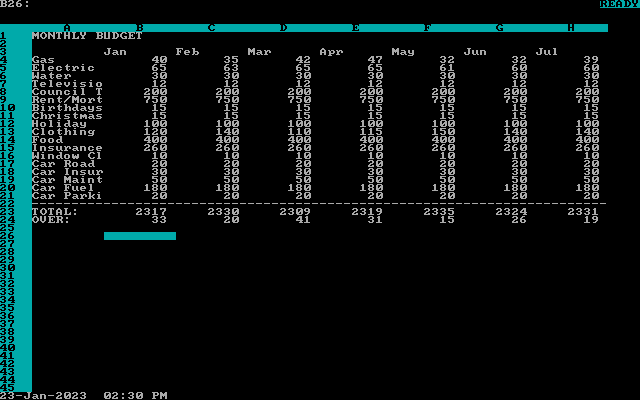640x400 pixels.
Task: Click the Gas row label
Action: click(x=43, y=60)
